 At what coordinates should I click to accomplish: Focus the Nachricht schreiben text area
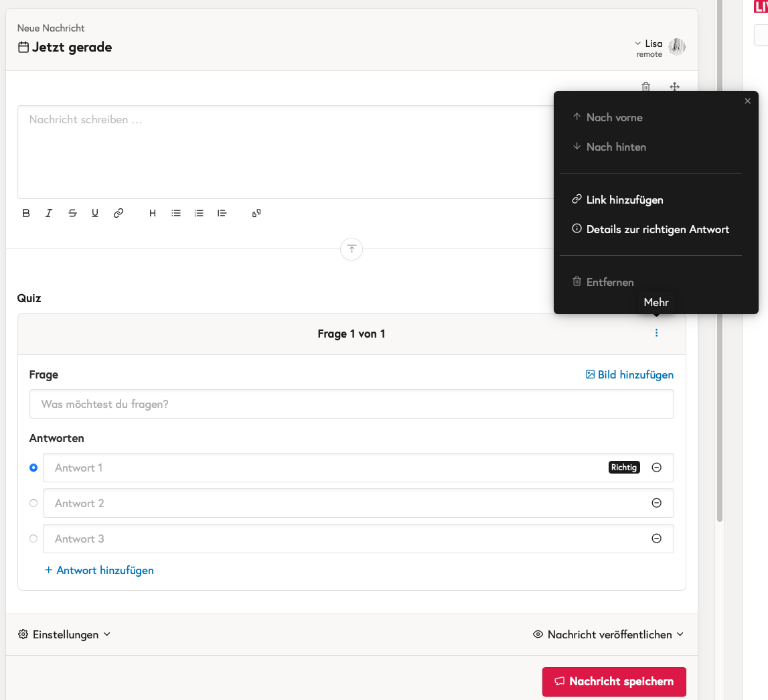(x=286, y=152)
